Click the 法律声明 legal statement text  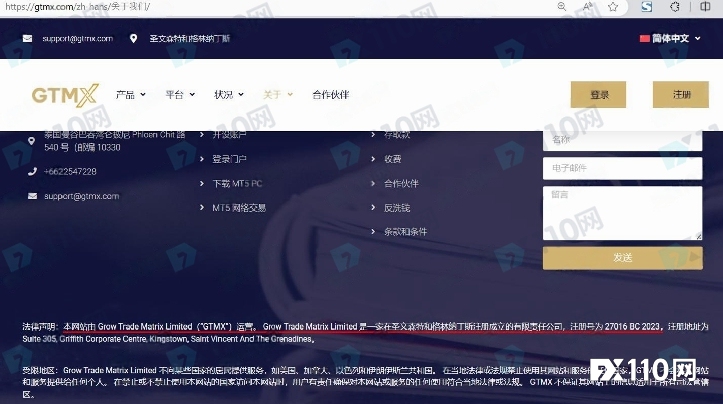point(365,333)
